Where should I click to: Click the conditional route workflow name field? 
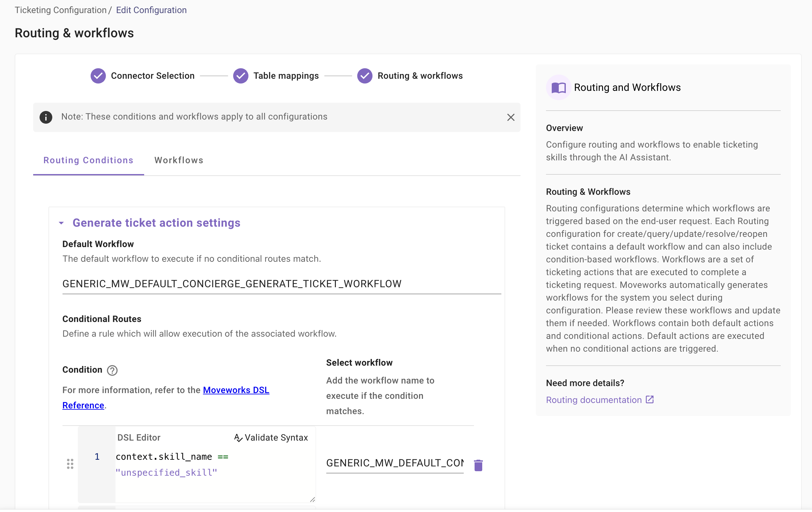(395, 463)
